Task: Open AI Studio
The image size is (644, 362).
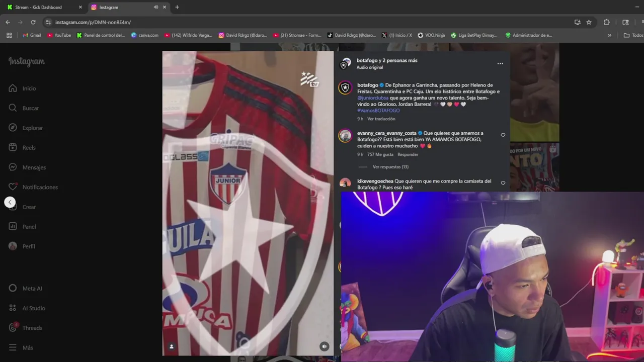Action: 27,308
